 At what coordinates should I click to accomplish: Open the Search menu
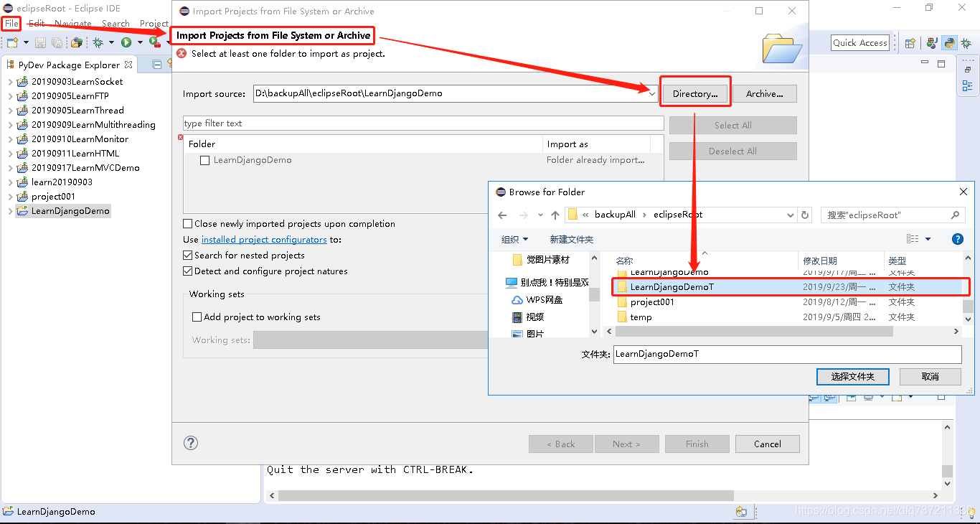coord(116,24)
